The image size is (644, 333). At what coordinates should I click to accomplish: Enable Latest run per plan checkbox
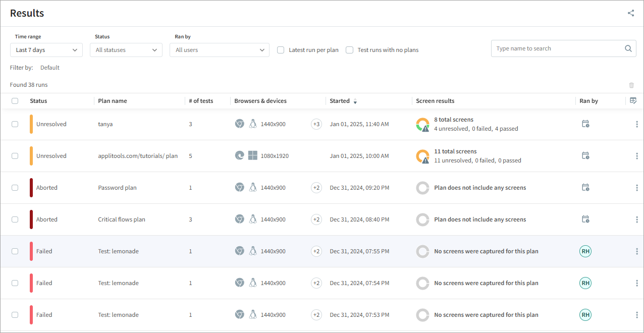tap(281, 50)
